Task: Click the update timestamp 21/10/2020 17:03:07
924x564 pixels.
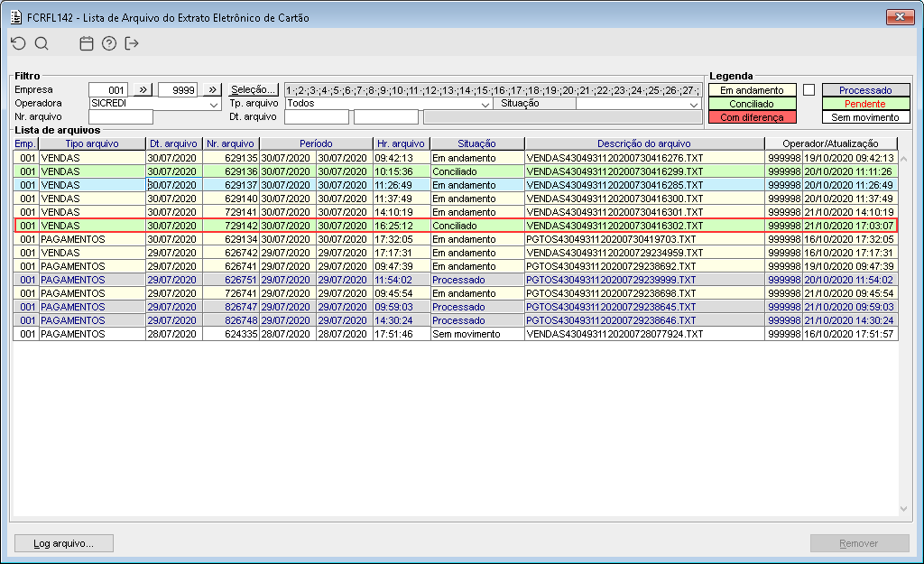Action: pyautogui.click(x=849, y=226)
